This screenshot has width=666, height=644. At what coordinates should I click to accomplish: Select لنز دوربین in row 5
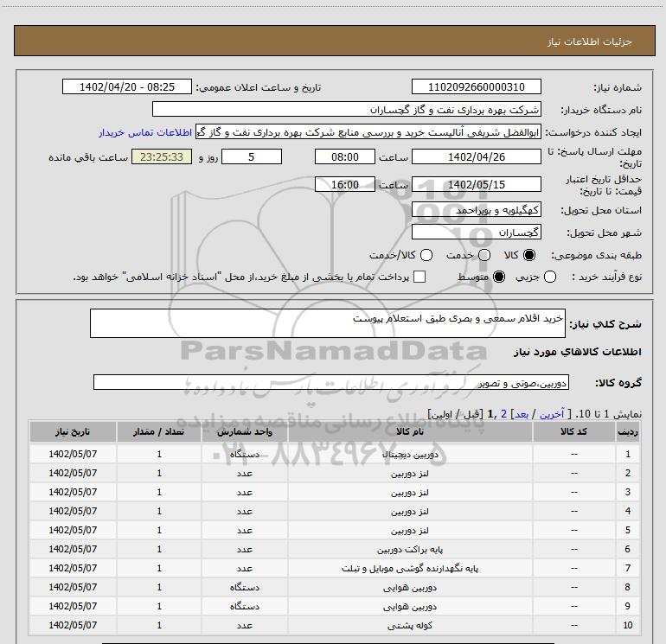[410, 530]
